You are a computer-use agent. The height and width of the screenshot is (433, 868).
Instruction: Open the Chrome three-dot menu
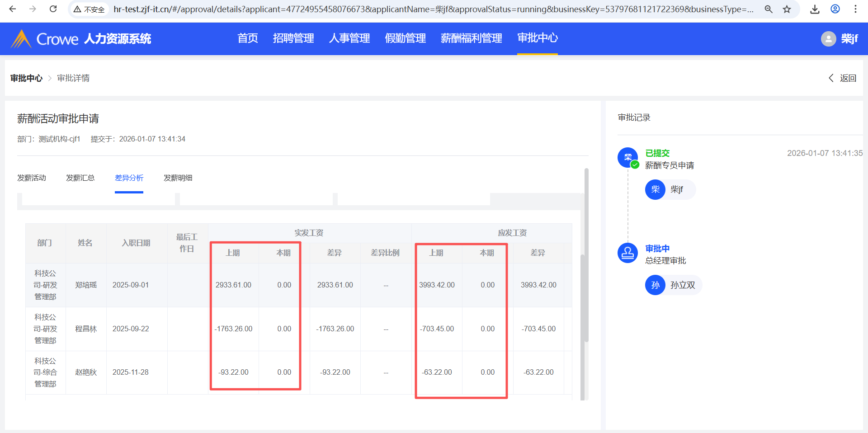(855, 9)
